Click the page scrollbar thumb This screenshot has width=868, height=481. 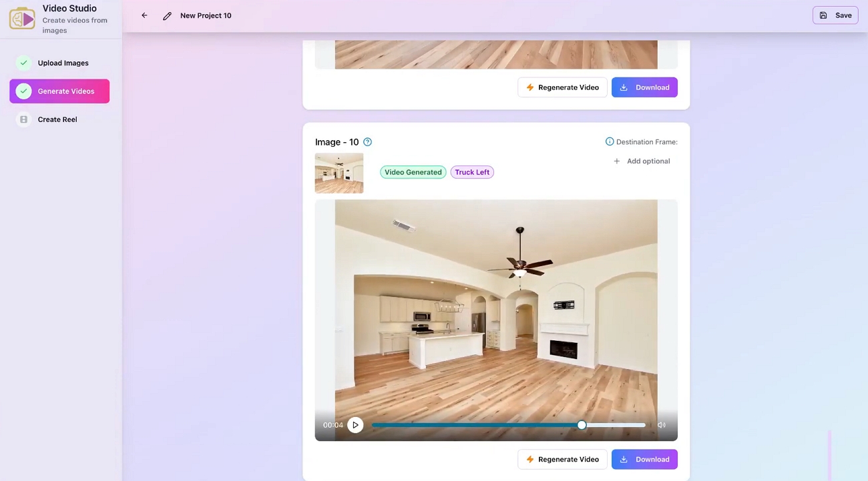click(x=829, y=455)
